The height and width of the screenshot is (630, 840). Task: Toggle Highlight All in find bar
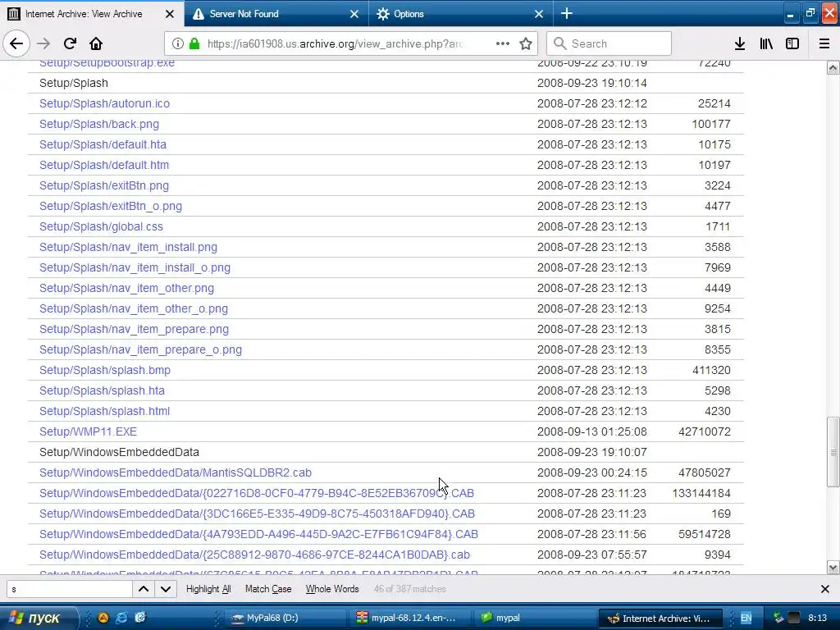(208, 589)
